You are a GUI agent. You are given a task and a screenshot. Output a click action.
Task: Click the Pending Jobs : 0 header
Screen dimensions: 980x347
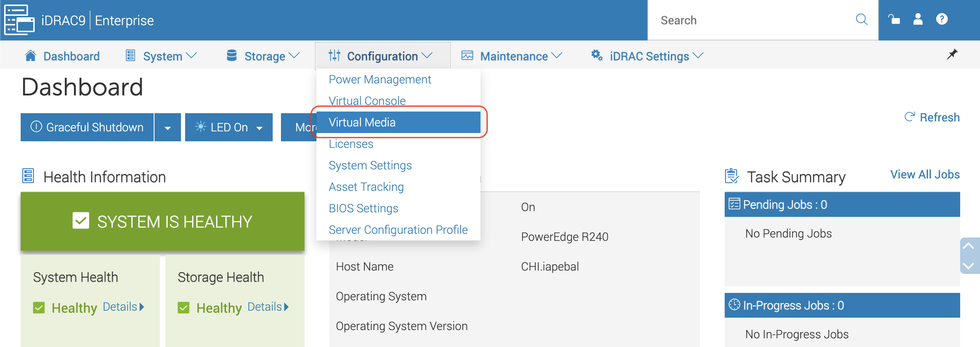point(842,204)
